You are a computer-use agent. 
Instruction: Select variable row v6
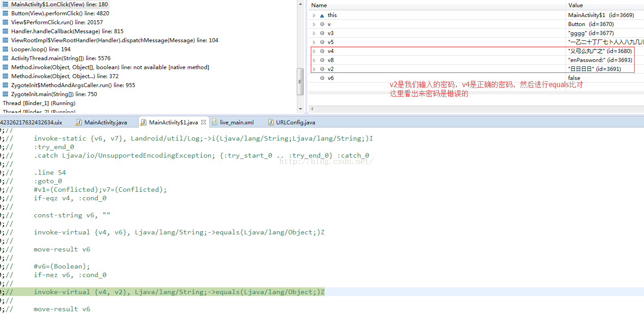tap(476, 78)
